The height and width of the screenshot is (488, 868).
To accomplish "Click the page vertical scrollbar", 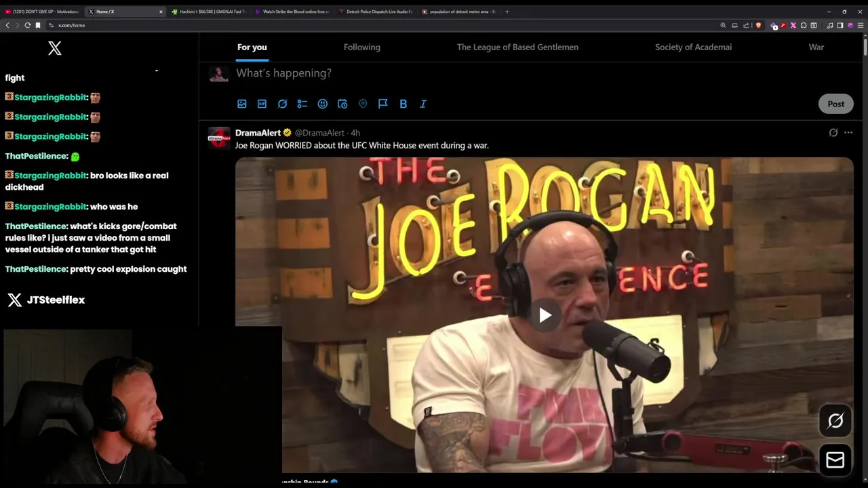I will pyautogui.click(x=865, y=47).
